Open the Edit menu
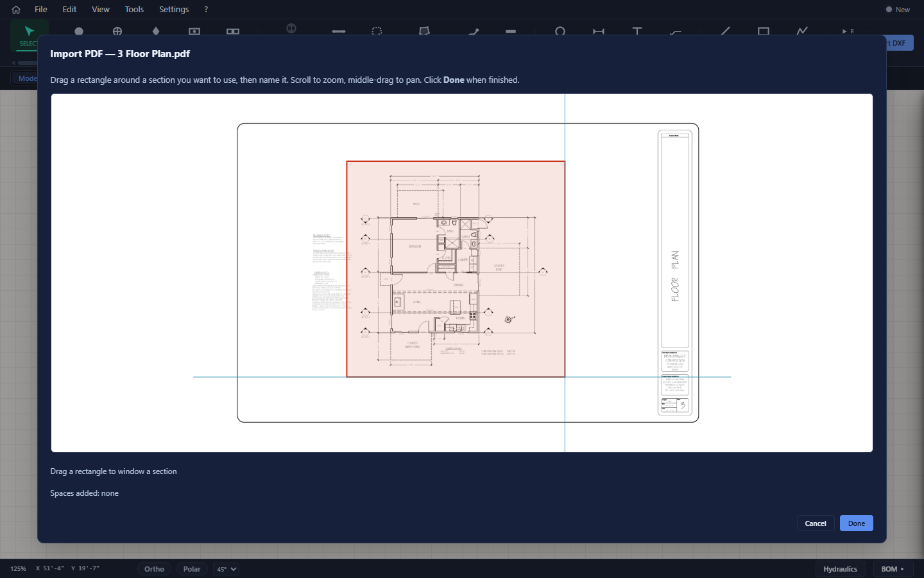Viewport: 924px width, 578px height. (69, 10)
